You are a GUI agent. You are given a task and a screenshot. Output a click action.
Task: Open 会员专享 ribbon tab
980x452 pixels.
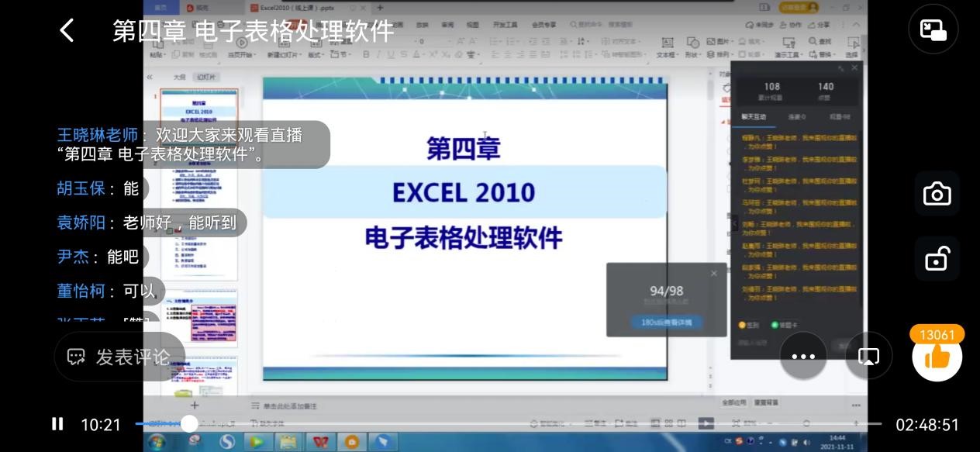tap(543, 25)
